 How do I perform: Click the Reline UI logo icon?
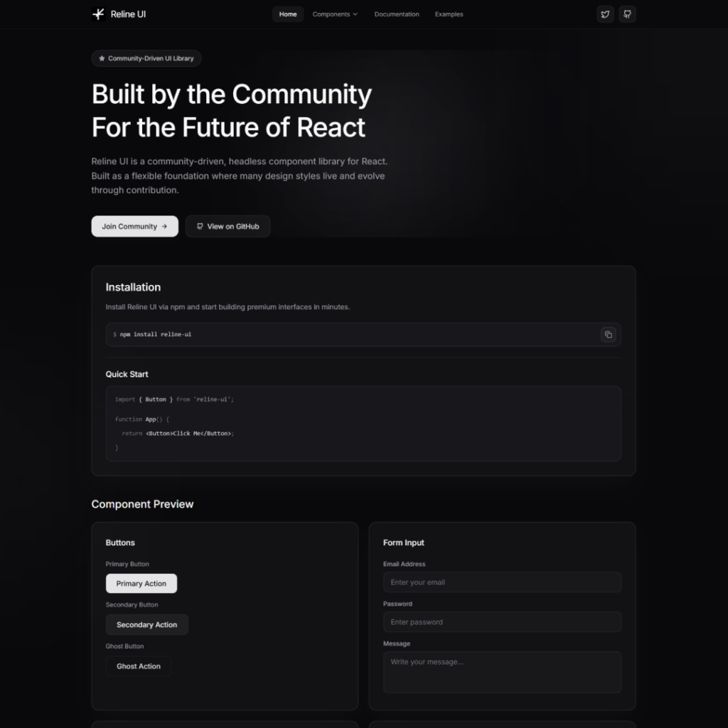click(98, 14)
